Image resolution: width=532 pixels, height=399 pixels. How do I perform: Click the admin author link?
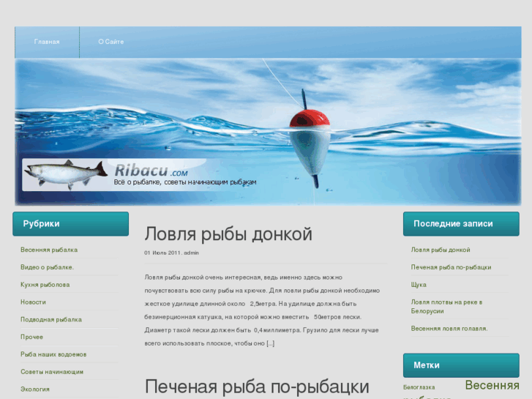191,253
